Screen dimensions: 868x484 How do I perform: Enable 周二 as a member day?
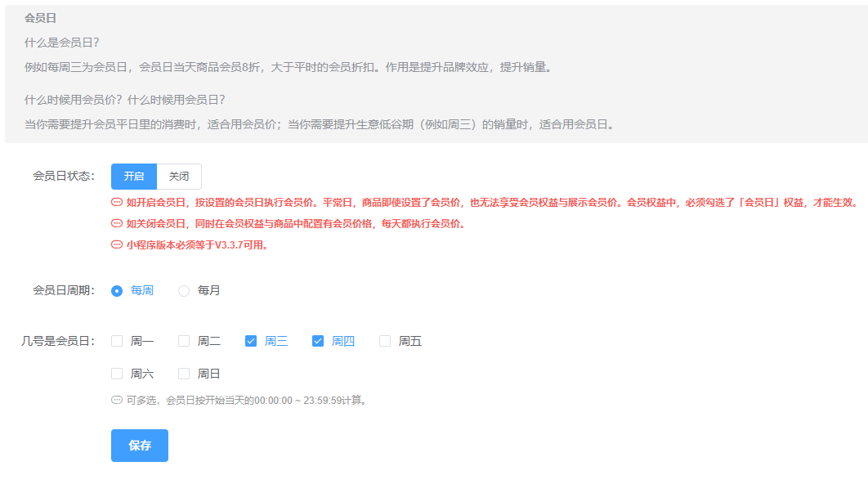tap(184, 341)
